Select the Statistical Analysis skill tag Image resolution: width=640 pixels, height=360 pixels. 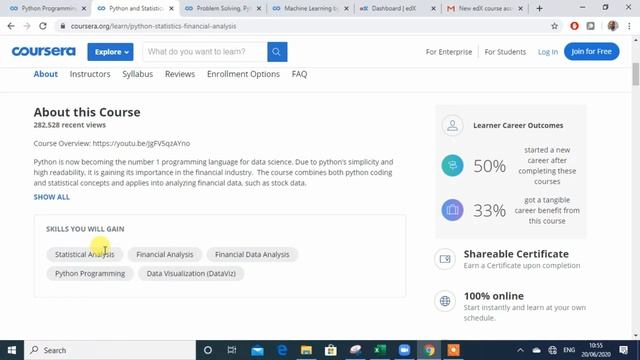(x=84, y=254)
